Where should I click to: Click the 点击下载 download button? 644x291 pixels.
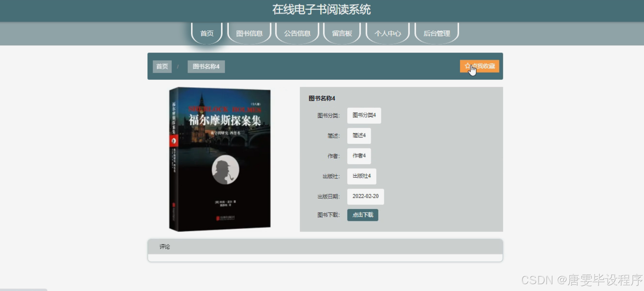362,215
